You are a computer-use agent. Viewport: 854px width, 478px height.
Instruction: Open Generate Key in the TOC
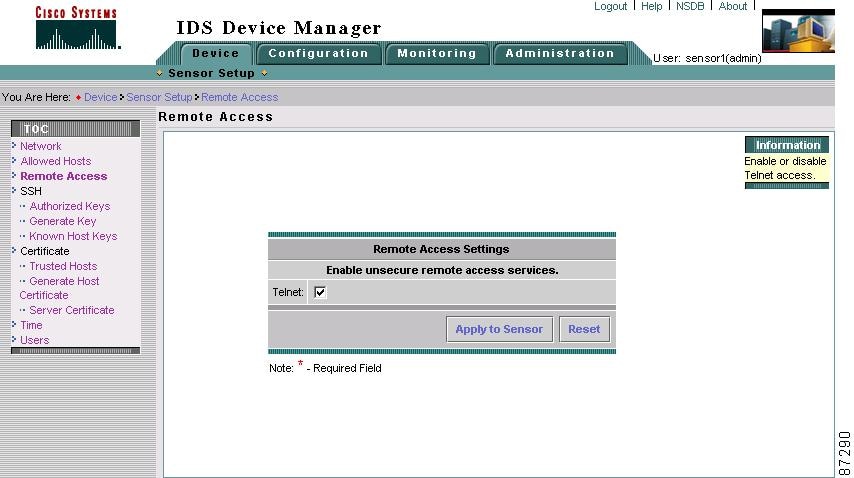click(63, 221)
